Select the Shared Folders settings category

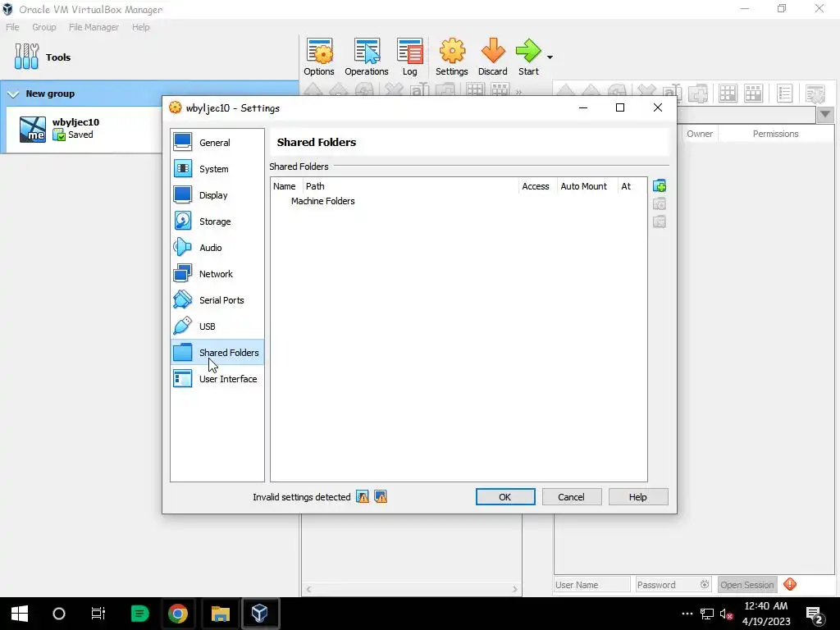tap(217, 353)
